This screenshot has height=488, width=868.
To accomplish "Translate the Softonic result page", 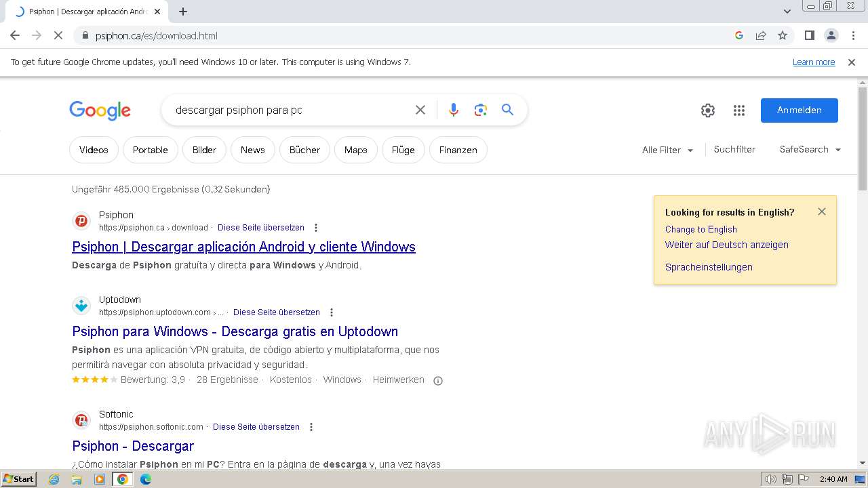I will pyautogui.click(x=256, y=427).
